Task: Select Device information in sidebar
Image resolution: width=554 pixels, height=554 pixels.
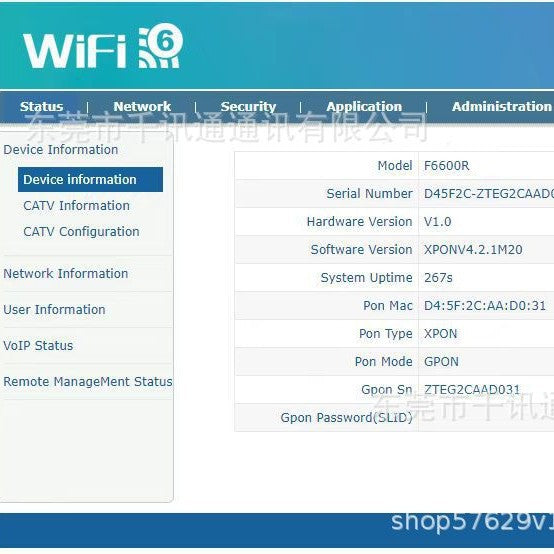Action: click(90, 179)
